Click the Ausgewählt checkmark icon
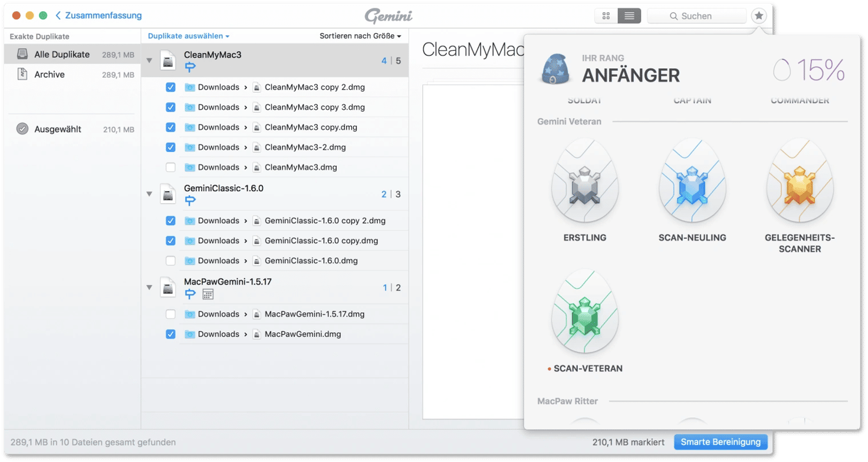 [x=22, y=129]
